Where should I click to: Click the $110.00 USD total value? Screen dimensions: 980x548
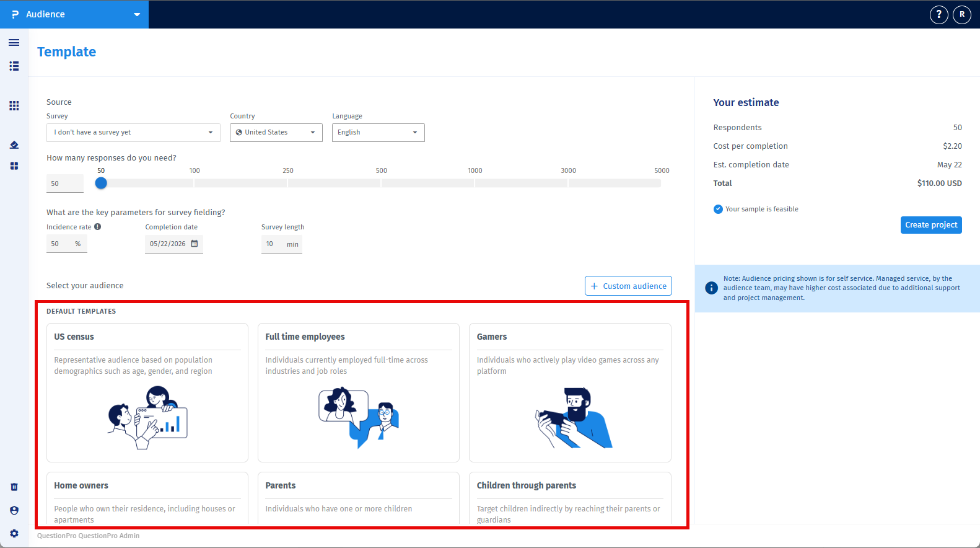coord(939,183)
